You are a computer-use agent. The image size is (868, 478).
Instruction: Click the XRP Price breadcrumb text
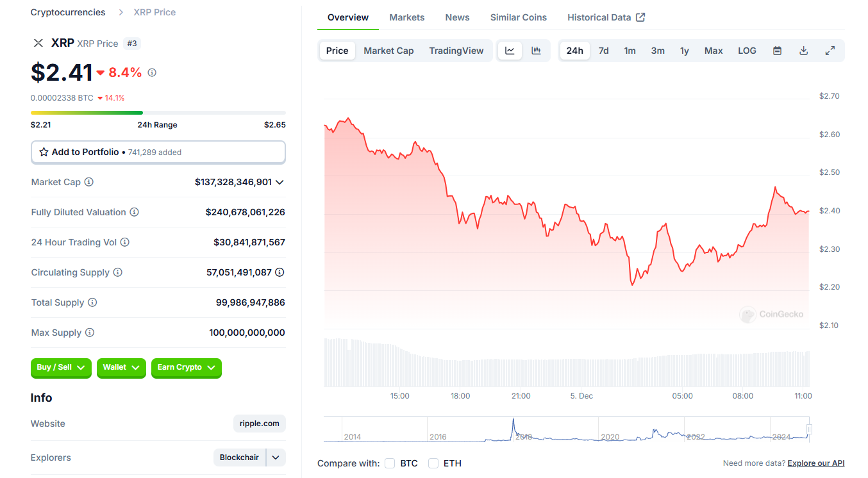coord(154,12)
